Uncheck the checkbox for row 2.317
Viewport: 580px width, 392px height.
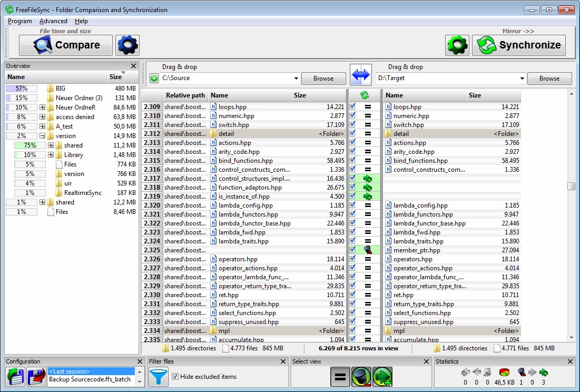[x=352, y=179]
